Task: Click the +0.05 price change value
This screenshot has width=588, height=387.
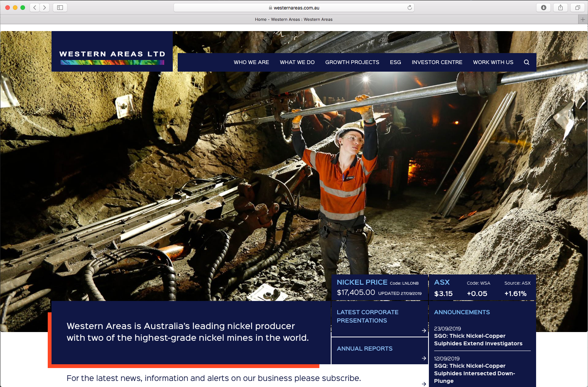Action: (477, 294)
